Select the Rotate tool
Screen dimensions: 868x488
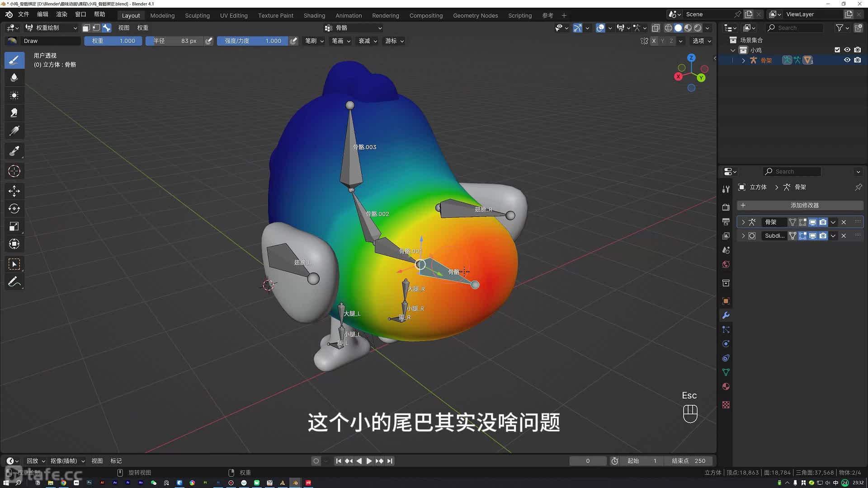[14, 208]
